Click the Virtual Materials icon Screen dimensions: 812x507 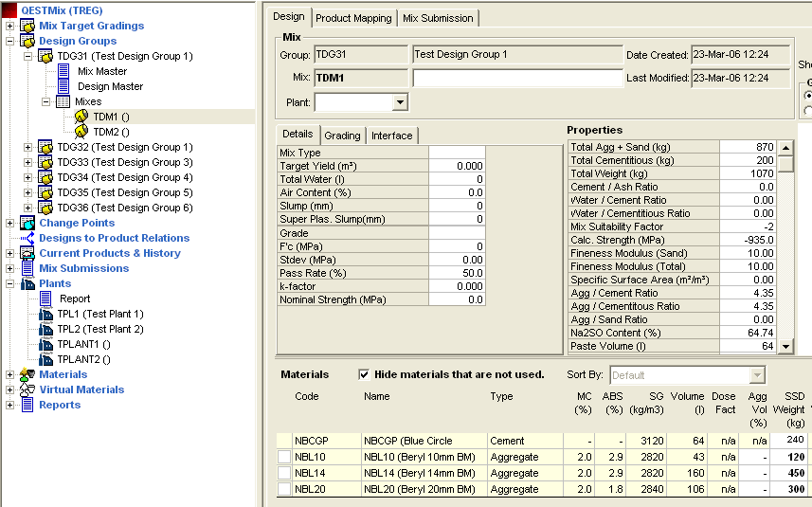27,389
